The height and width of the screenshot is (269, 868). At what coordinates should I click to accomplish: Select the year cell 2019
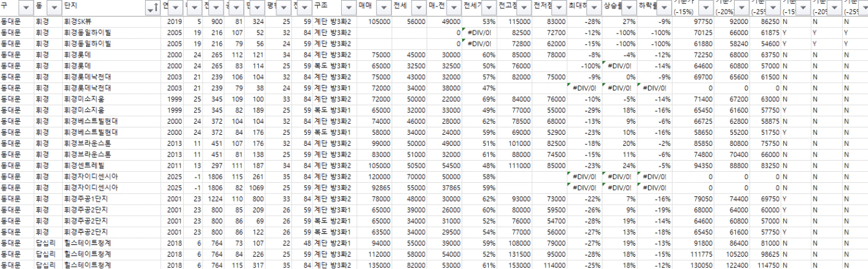173,21
